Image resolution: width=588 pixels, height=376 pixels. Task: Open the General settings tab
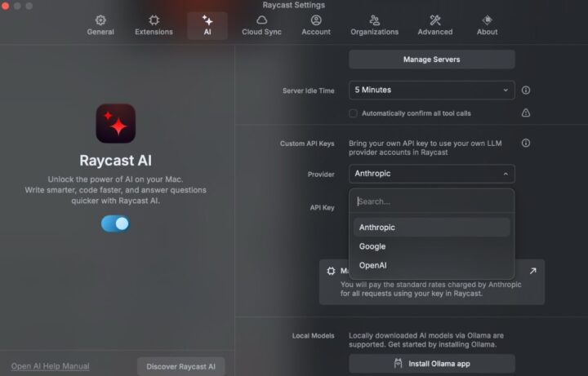[x=100, y=24]
